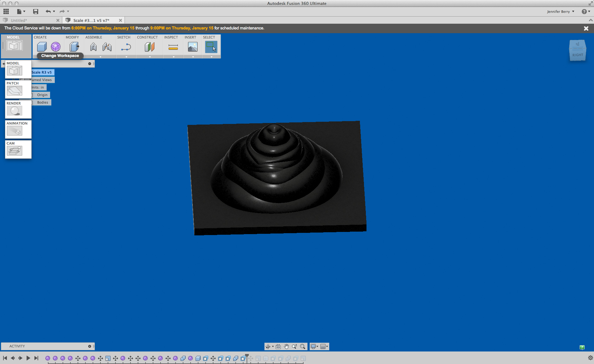Open the File menu dropdown arrow
This screenshot has height=364, width=594.
coord(24,12)
